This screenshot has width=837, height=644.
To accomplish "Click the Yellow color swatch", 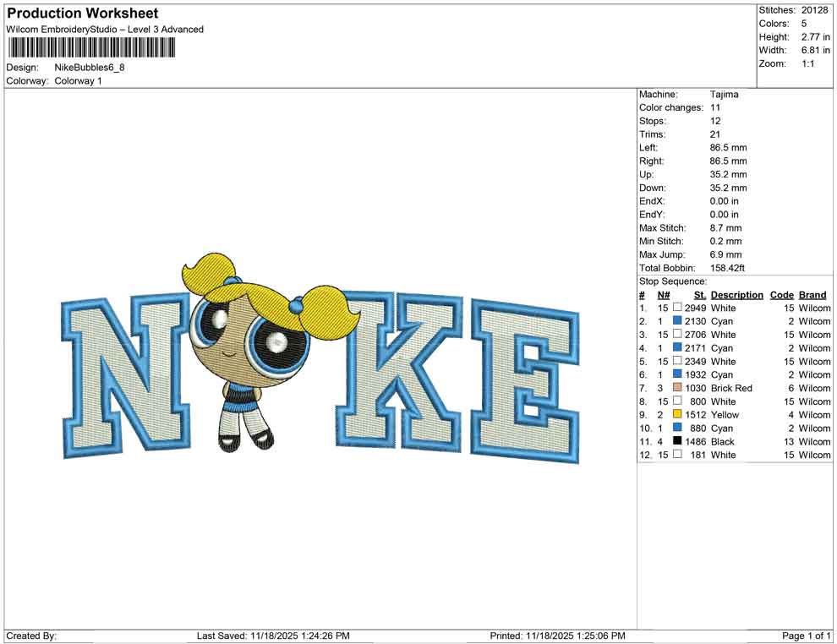I will point(677,414).
